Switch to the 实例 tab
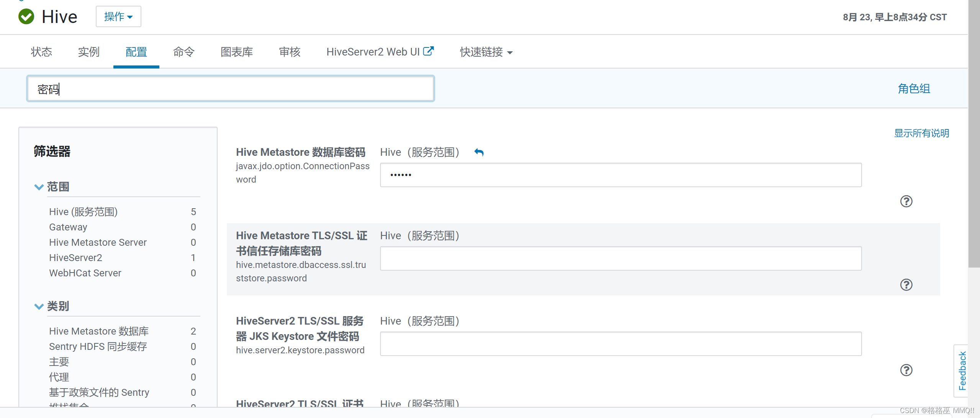The image size is (980, 418). click(x=89, y=52)
